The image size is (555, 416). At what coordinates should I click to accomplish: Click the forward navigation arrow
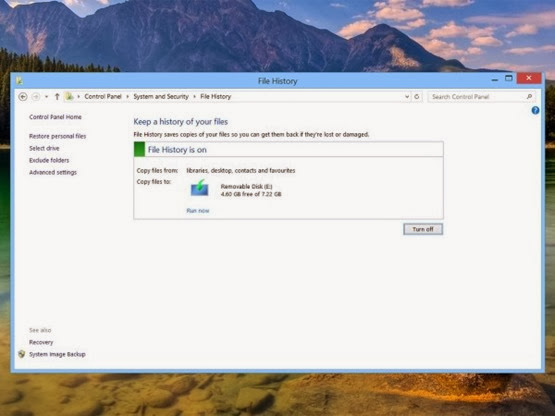point(36,97)
